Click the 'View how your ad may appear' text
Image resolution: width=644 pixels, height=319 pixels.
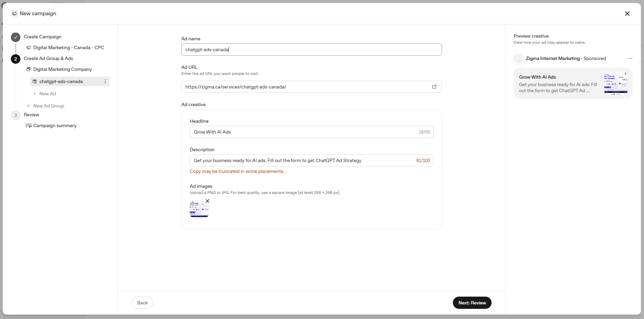pos(550,42)
